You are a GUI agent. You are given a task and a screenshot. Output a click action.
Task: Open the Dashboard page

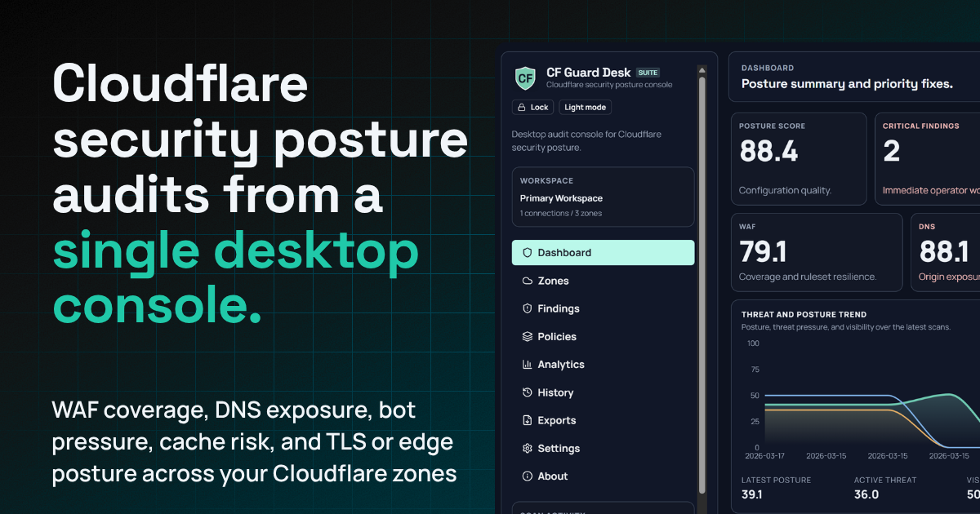point(604,253)
